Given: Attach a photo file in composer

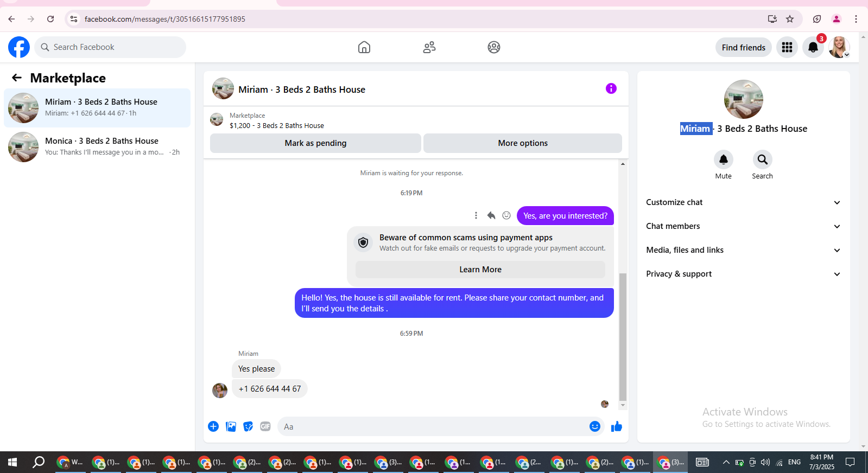Looking at the screenshot, I should coord(231,426).
